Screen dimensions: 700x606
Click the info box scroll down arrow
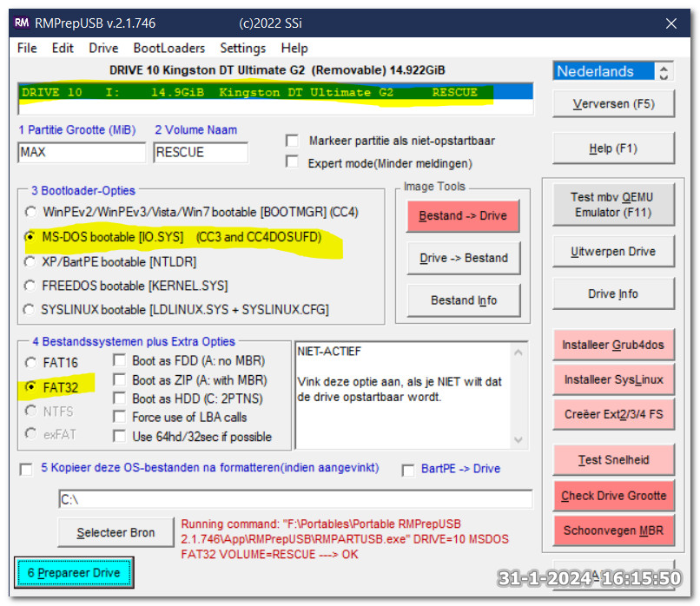518,439
